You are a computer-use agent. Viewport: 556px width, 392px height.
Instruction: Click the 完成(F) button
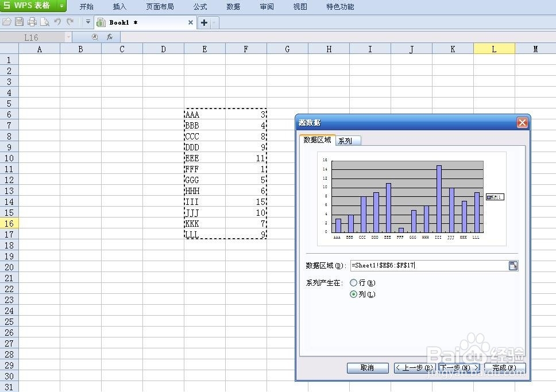[504, 368]
